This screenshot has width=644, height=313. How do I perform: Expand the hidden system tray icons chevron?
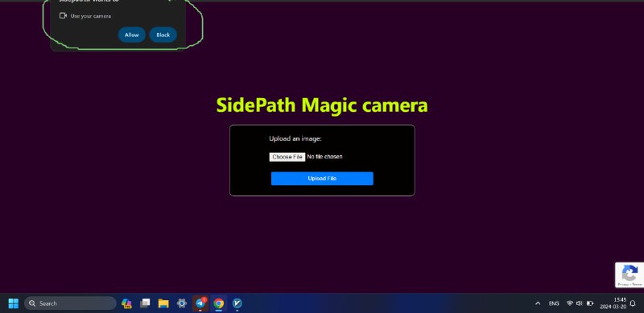pos(538,303)
